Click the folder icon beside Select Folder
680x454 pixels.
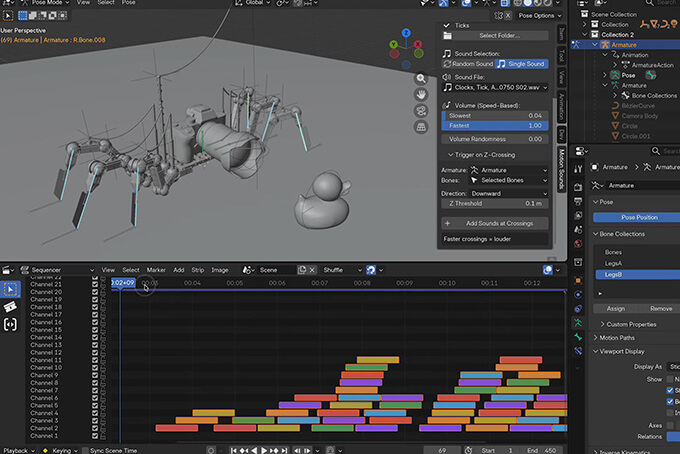(x=447, y=35)
